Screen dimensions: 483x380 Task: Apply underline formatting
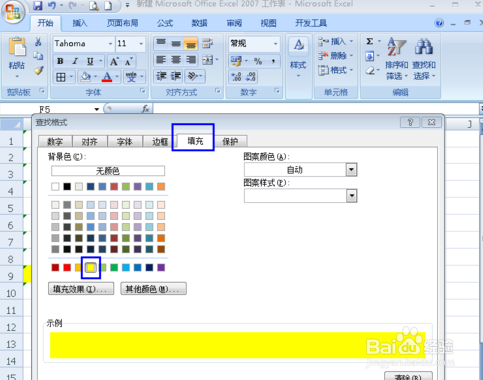pyautogui.click(x=90, y=61)
